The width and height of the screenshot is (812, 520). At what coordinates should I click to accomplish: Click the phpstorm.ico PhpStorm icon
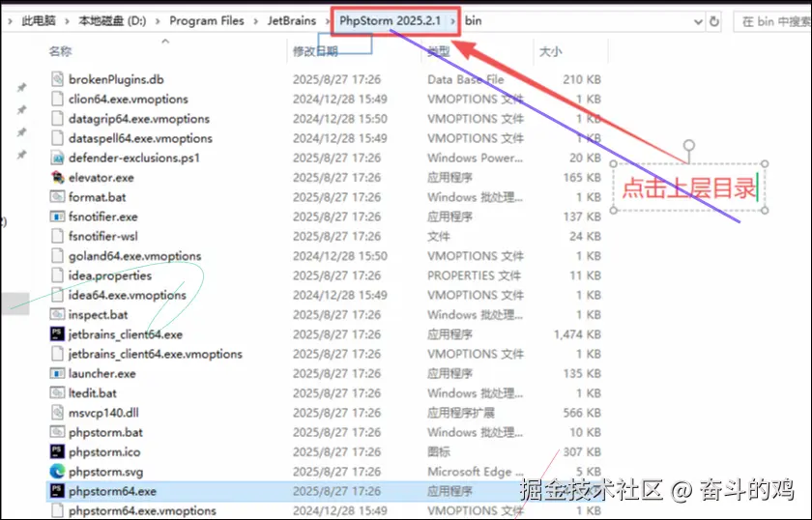(57, 451)
